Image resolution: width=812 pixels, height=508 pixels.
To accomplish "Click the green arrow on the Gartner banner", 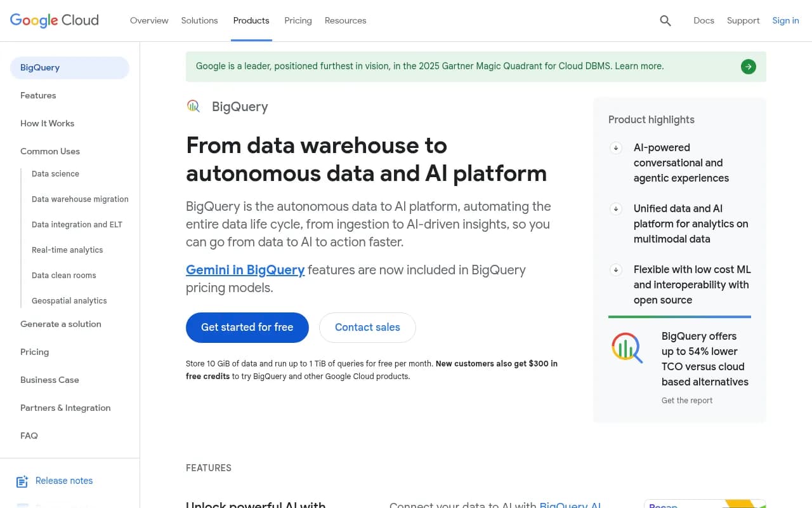I will pyautogui.click(x=748, y=66).
